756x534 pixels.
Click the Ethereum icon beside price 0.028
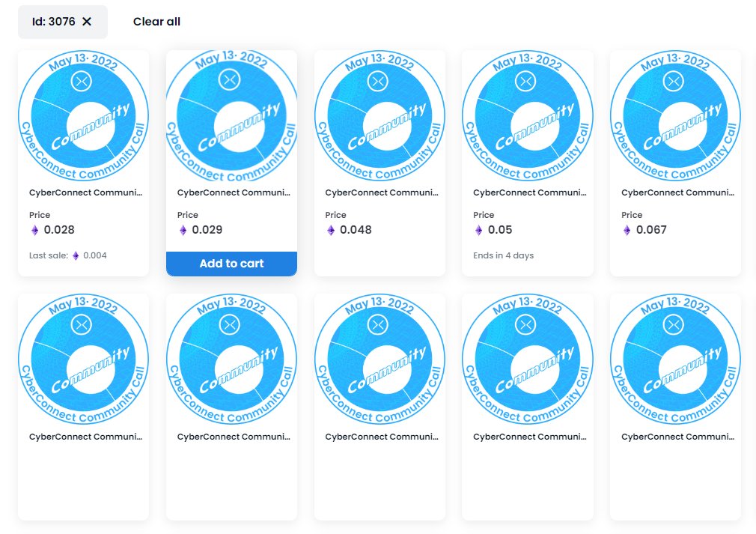[x=34, y=230]
